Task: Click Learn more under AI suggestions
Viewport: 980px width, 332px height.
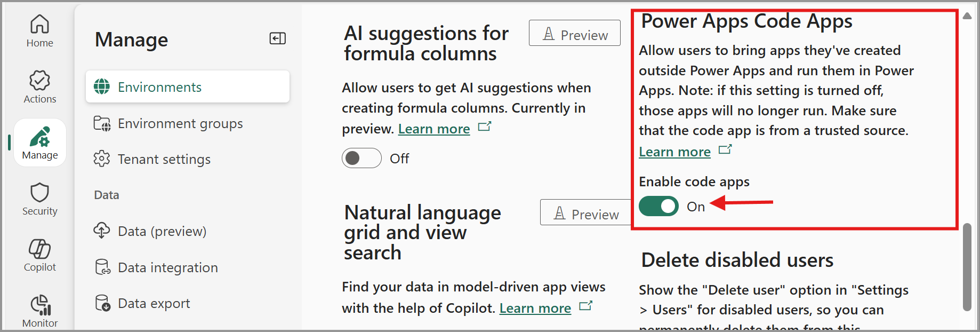Action: coord(433,129)
